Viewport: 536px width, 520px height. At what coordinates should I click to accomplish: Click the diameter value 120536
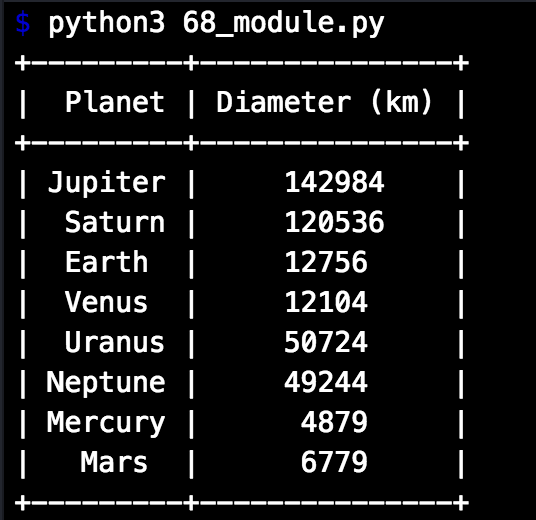335,222
